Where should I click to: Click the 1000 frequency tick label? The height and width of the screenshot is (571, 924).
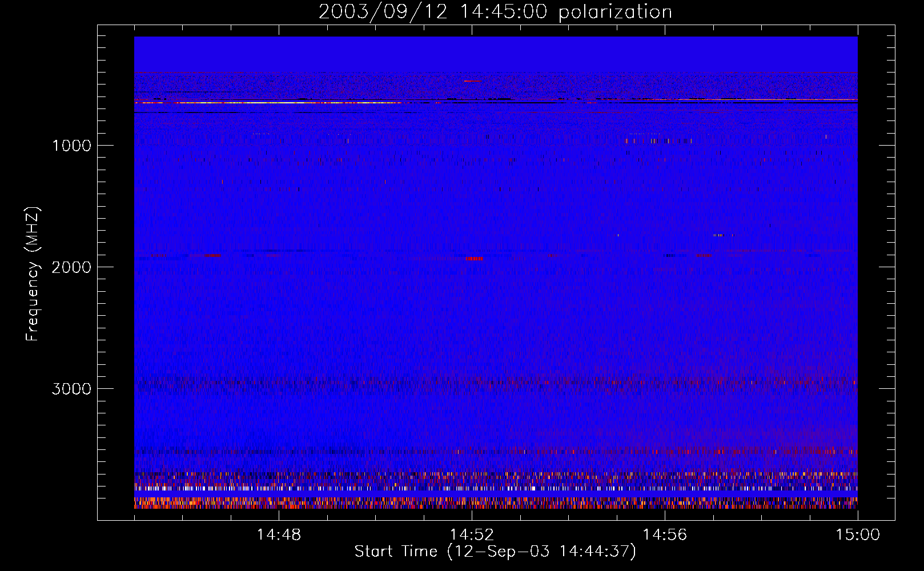pos(71,146)
